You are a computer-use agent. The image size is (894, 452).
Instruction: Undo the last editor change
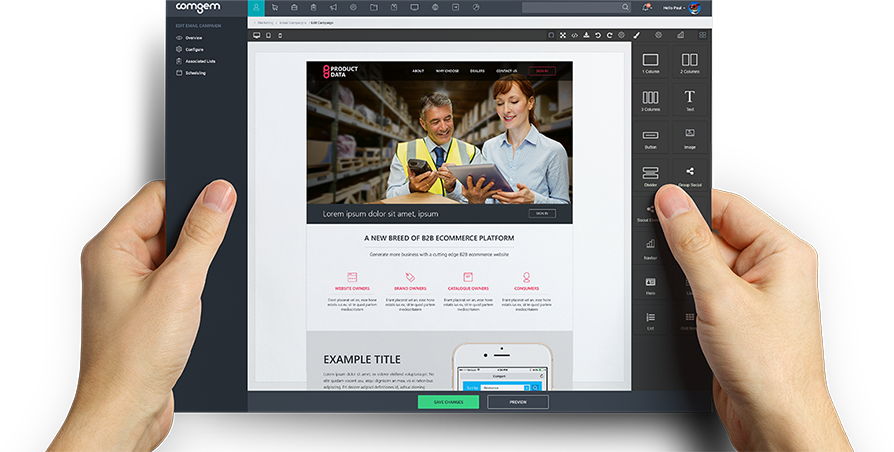pyautogui.click(x=598, y=35)
